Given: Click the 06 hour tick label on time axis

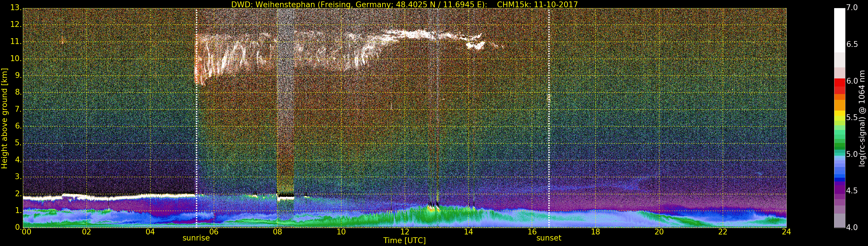Looking at the screenshot, I should 214,232.
